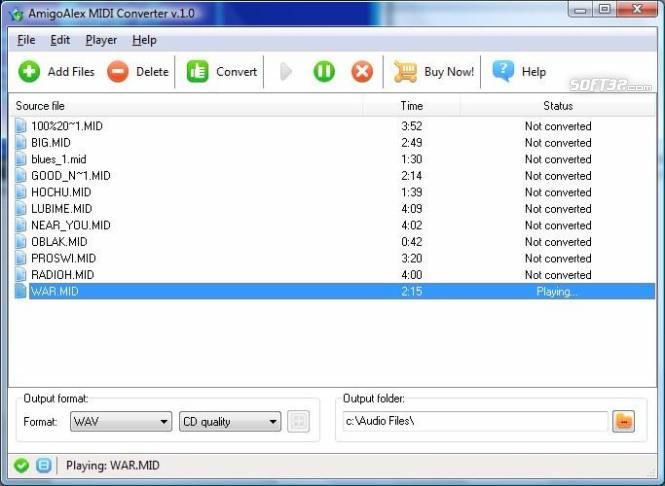Select the highlighted WAR.MID file name
The image size is (665, 486).
55,291
